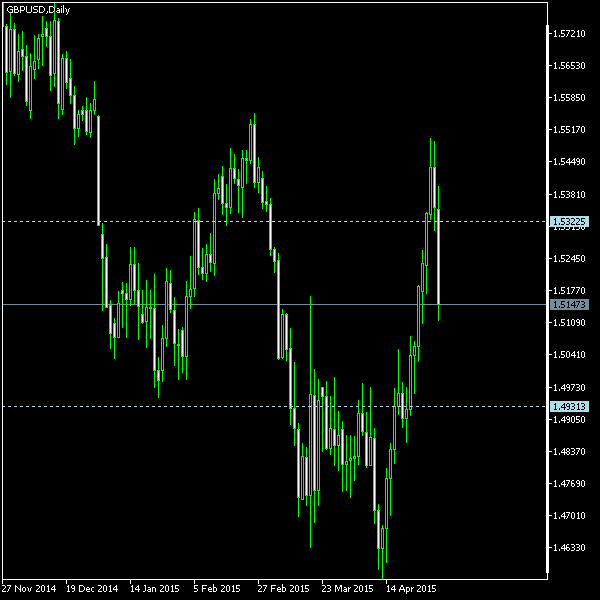The width and height of the screenshot is (600, 600).
Task: Click the 27 Feb 2015 date label
Action: pos(283,589)
